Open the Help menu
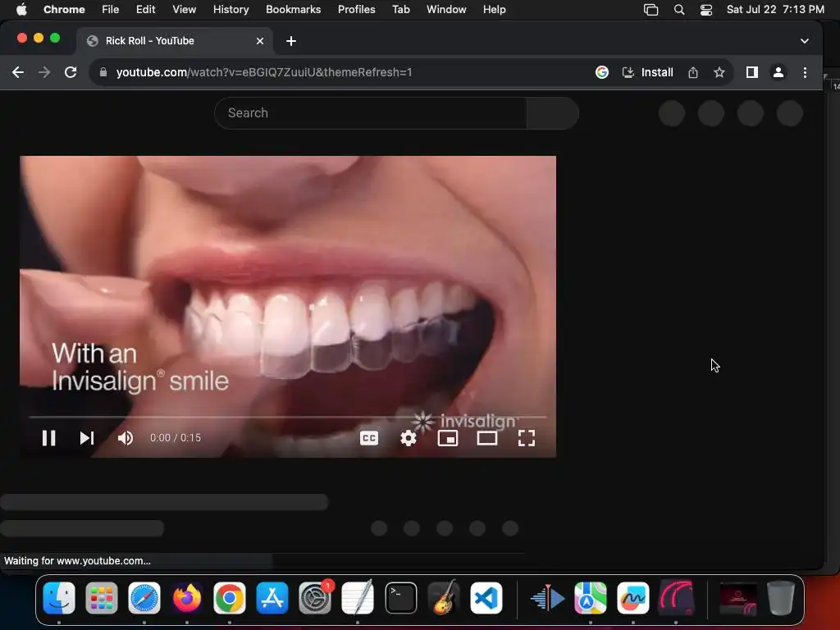 (494, 9)
